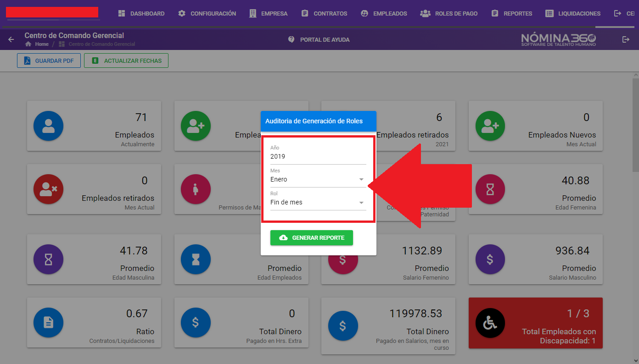This screenshot has height=364, width=639.
Task: Open the Empleados menu
Action: [x=384, y=14]
